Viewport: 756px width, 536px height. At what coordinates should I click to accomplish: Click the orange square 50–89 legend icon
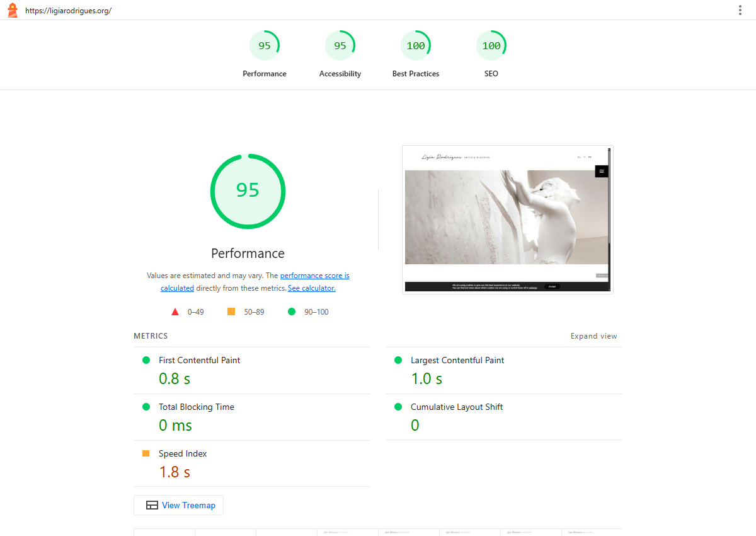point(231,312)
